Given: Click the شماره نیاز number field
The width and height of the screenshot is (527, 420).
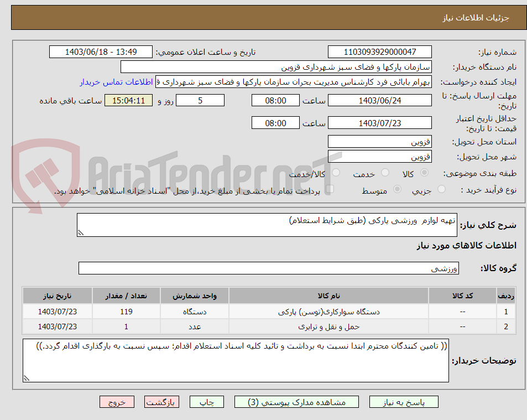Looking at the screenshot, I should pos(380,52).
